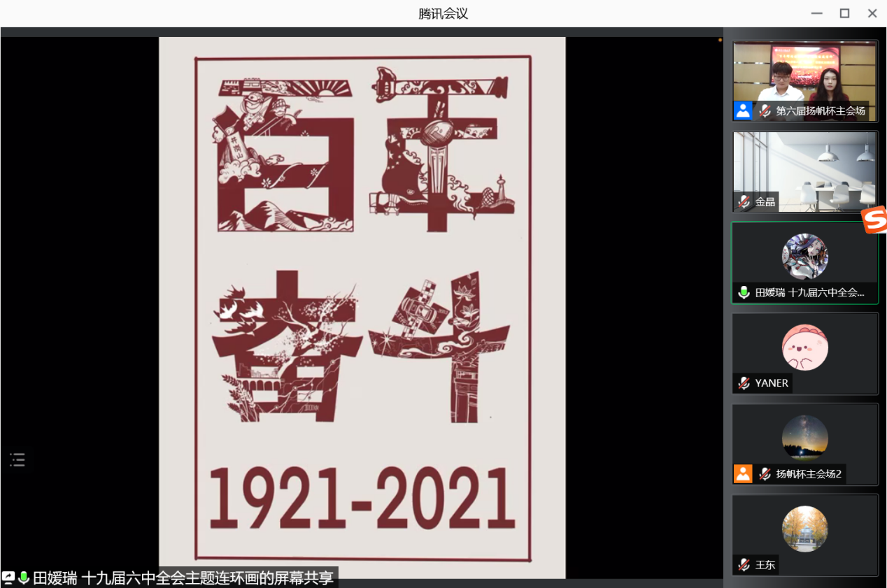The image size is (887, 588).
Task: Click the screen share icon in bottom-left label
Action: (x=8, y=578)
